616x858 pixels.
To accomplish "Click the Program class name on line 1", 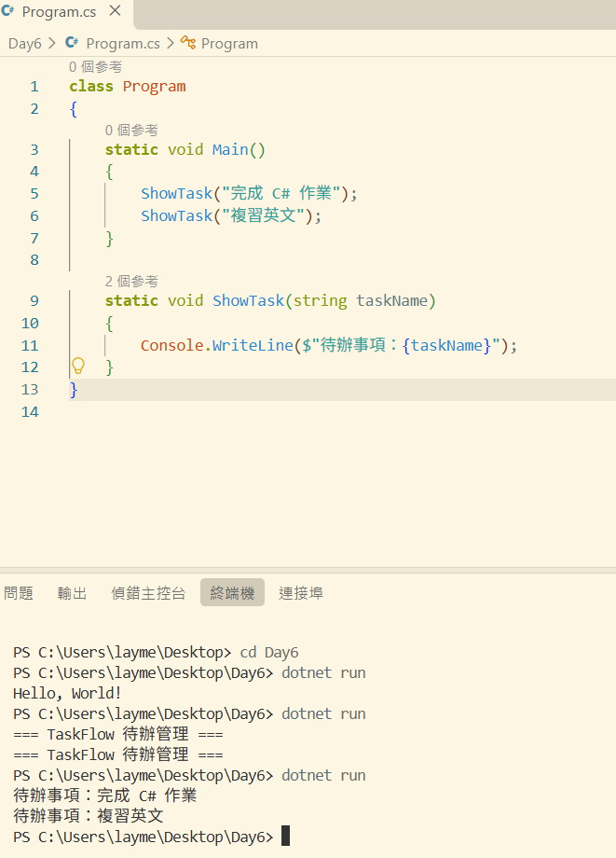I will [154, 87].
